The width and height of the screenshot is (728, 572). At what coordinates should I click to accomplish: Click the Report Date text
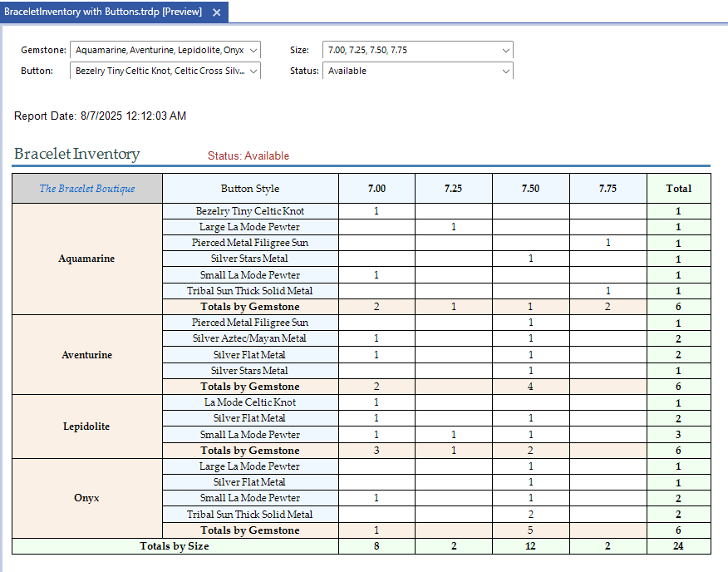[100, 116]
